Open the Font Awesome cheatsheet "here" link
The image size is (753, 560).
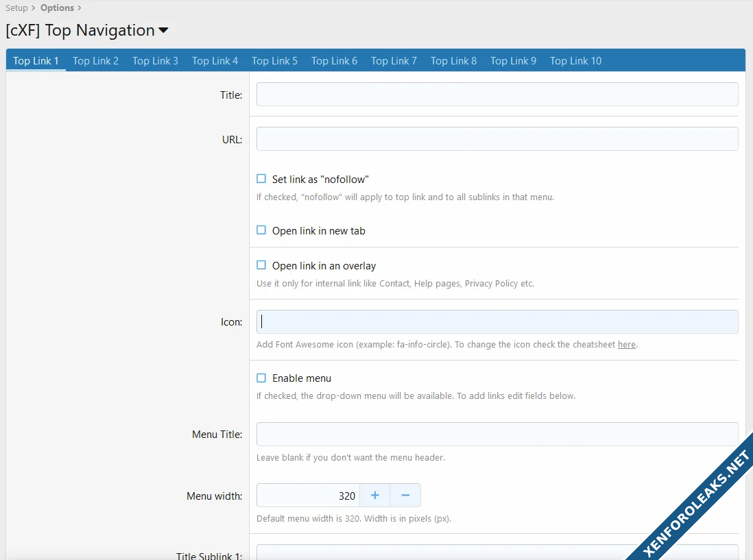click(x=626, y=345)
